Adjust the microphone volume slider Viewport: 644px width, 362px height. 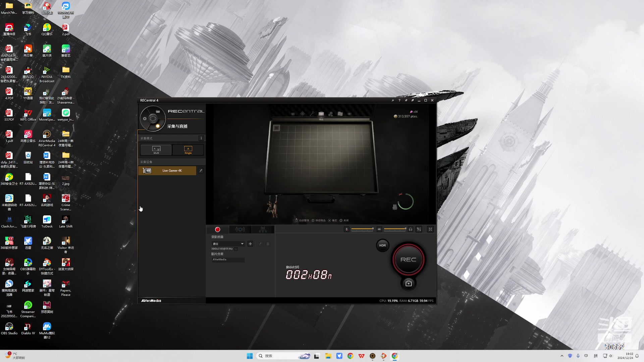(x=363, y=229)
